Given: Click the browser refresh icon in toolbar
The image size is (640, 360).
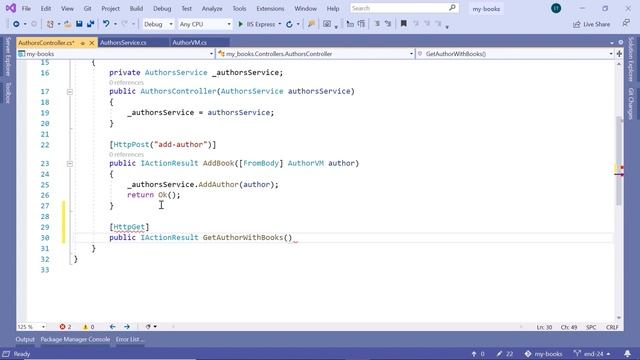Looking at the screenshot, I should click(x=289, y=24).
